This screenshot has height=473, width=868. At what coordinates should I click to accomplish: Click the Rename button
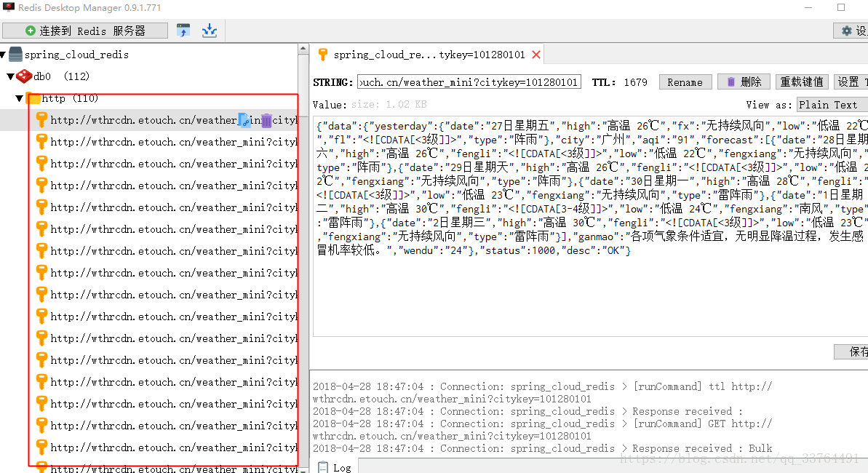point(685,82)
